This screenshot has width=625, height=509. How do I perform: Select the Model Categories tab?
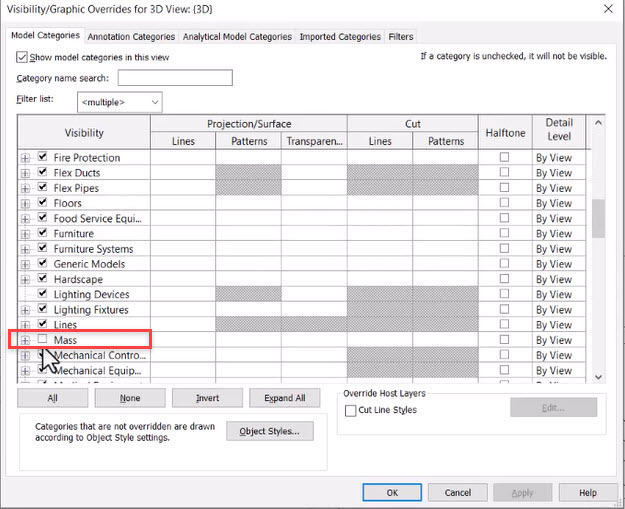click(45, 35)
